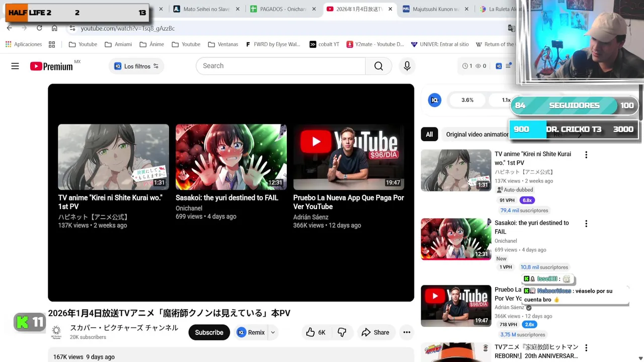Click the search magnifier button
The image size is (644, 362).
pos(379,66)
